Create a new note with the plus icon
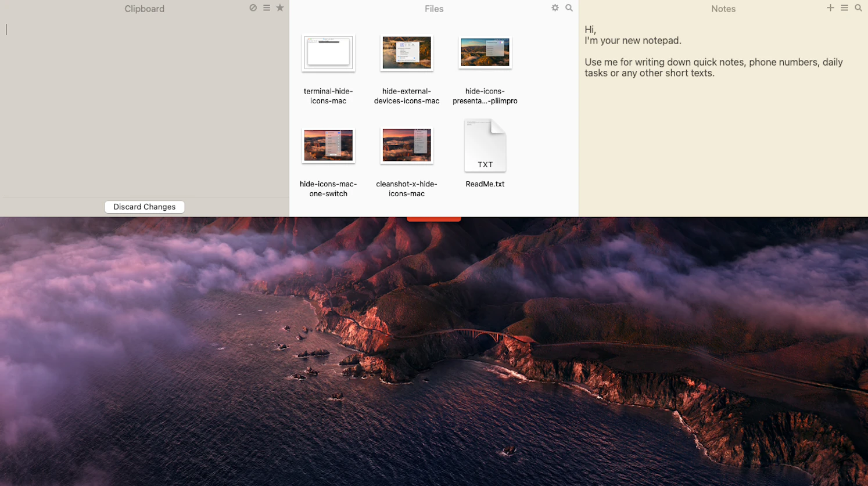Image resolution: width=868 pixels, height=486 pixels. tap(830, 8)
